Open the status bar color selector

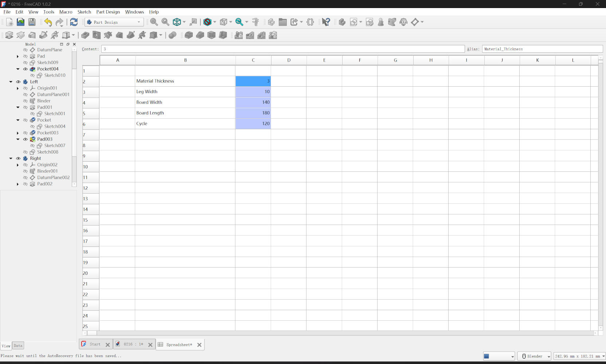[499, 356]
